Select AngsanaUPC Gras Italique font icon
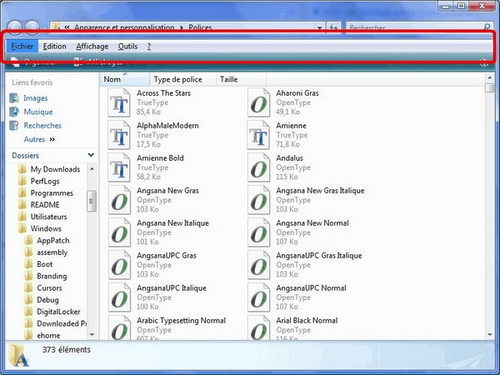The width and height of the screenshot is (500, 375). point(258,265)
